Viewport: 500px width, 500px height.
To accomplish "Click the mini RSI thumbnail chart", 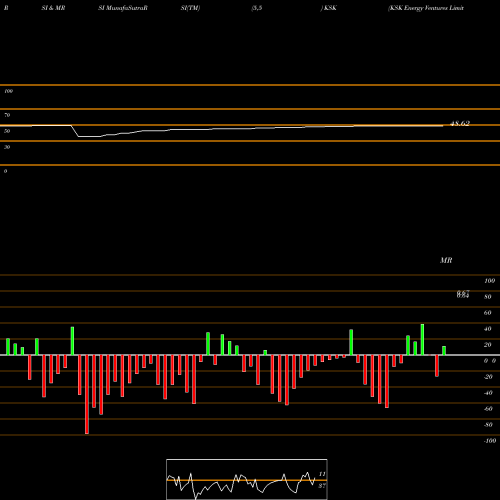I will click(247, 479).
